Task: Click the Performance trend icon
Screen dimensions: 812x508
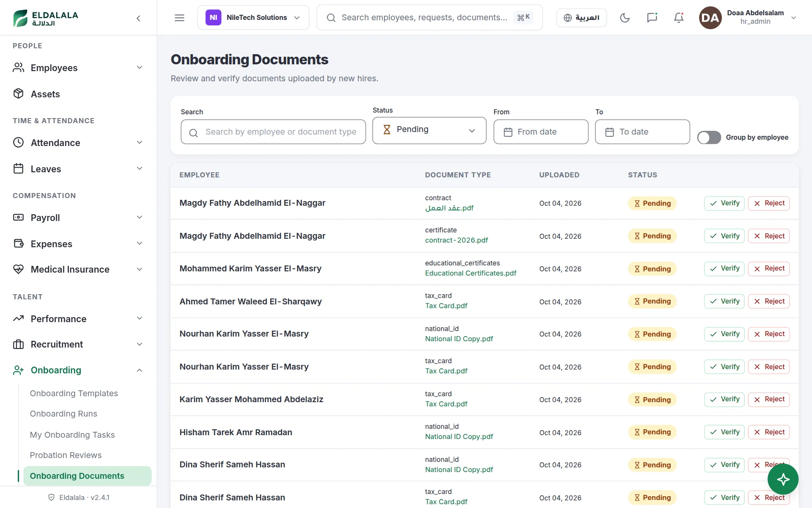Action: pos(18,318)
